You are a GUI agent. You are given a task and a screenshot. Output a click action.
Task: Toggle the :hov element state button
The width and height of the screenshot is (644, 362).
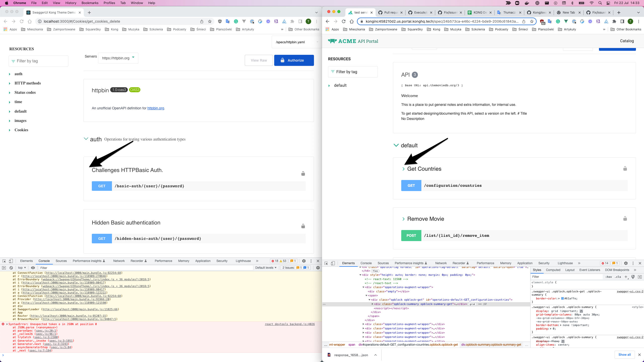click(609, 277)
